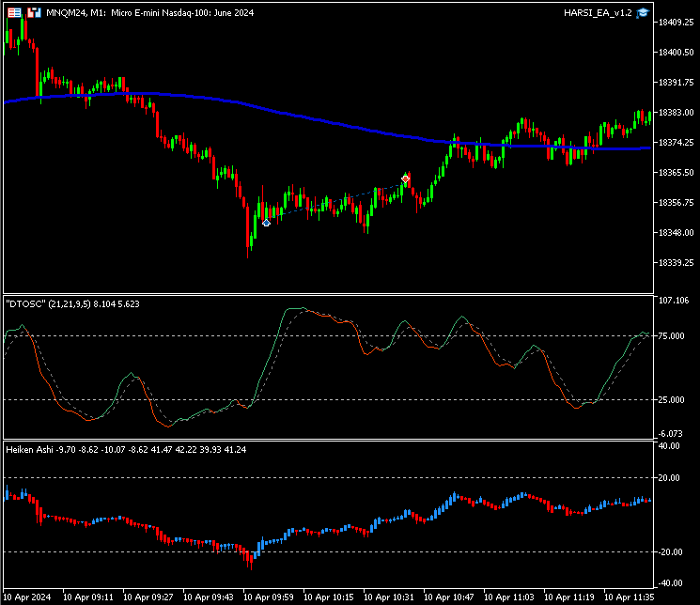Click the -40.00 Heiken Ashi scale value
Viewport: 700px width, 605px height.
(669, 583)
